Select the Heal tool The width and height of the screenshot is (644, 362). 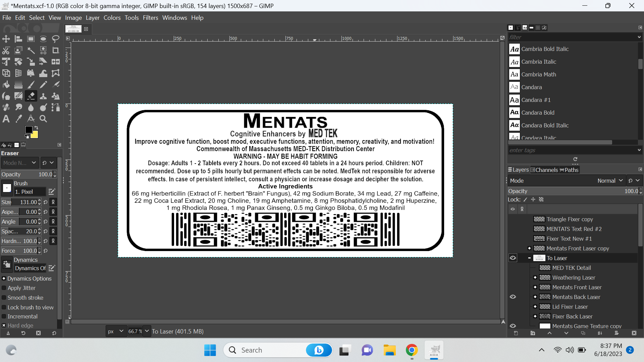(x=6, y=107)
